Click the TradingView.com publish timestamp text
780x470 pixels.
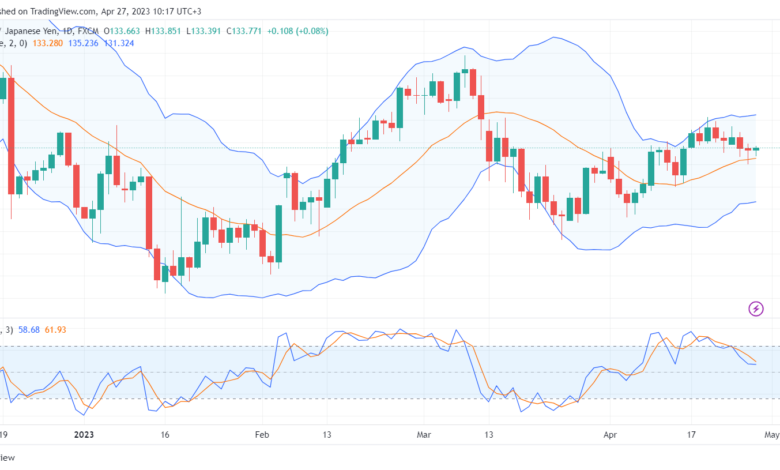tap(100, 11)
